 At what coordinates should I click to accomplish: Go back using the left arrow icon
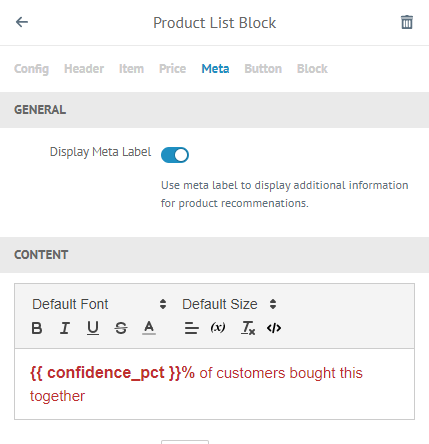click(22, 22)
